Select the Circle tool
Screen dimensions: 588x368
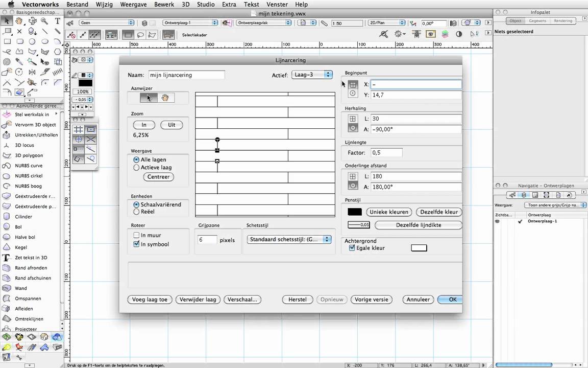[x=32, y=41]
